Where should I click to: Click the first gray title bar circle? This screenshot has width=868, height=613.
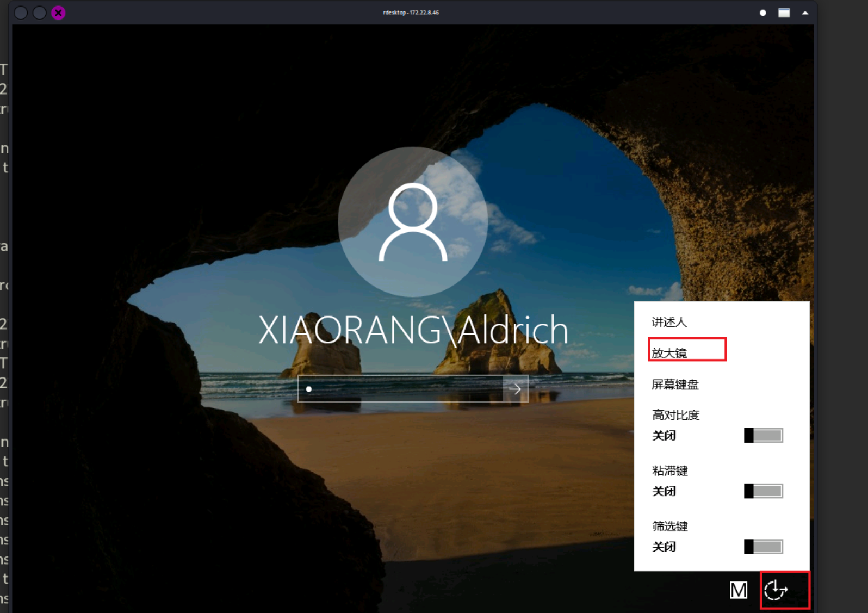click(21, 13)
